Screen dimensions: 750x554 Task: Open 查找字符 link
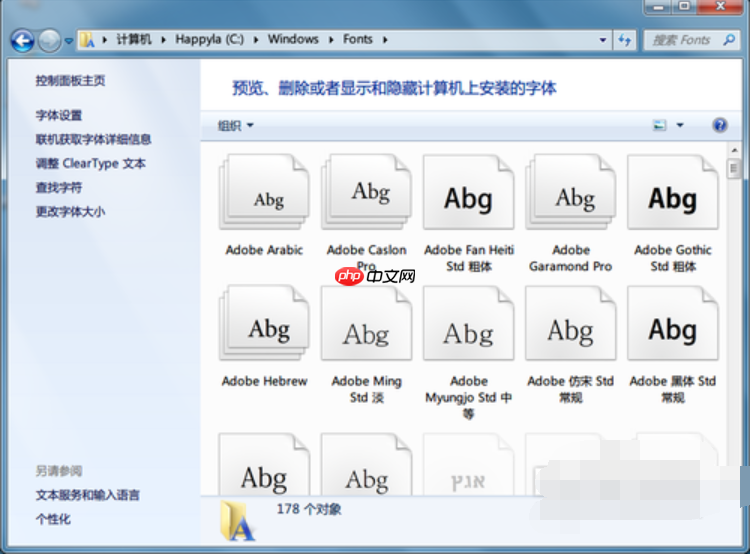point(59,188)
